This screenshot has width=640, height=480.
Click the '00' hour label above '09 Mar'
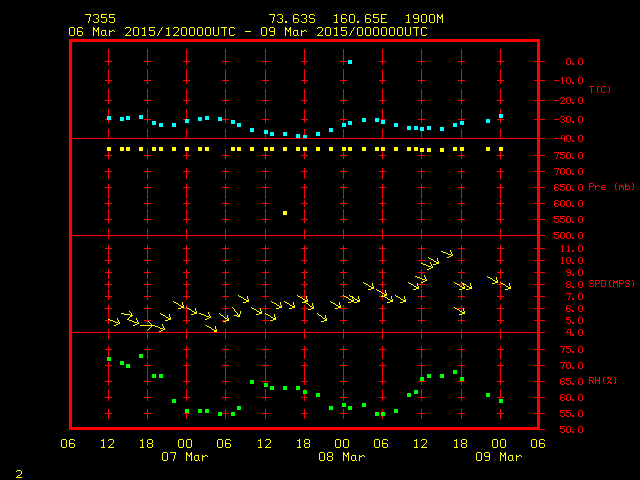click(499, 444)
